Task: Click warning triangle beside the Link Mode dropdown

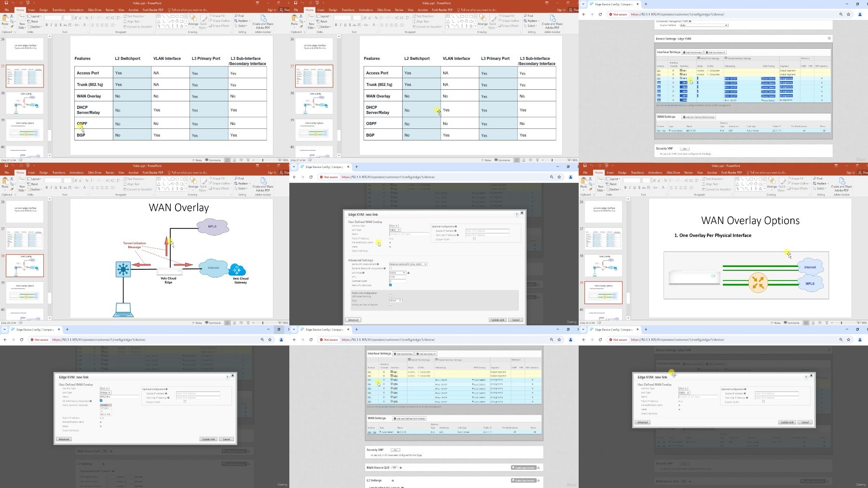Action: (408, 273)
